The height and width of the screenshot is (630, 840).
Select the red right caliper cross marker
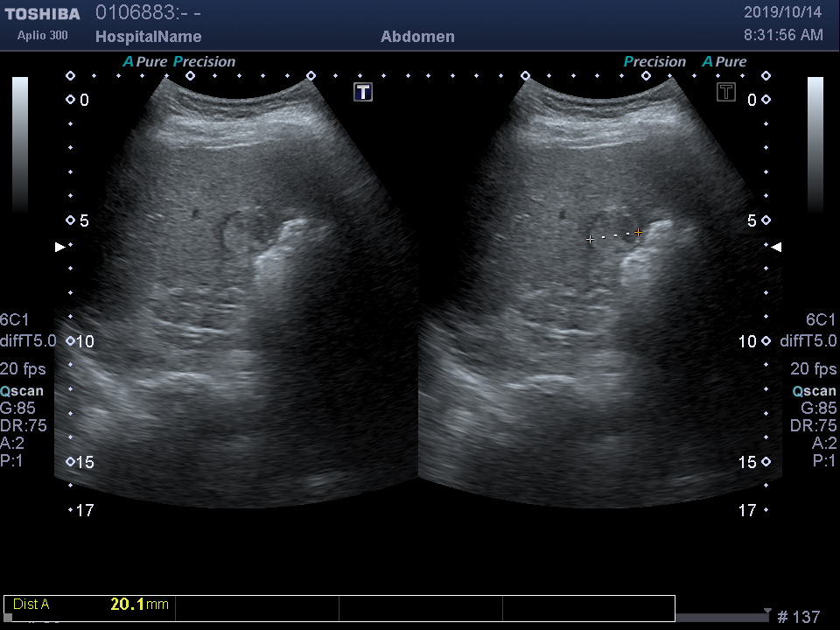639,233
